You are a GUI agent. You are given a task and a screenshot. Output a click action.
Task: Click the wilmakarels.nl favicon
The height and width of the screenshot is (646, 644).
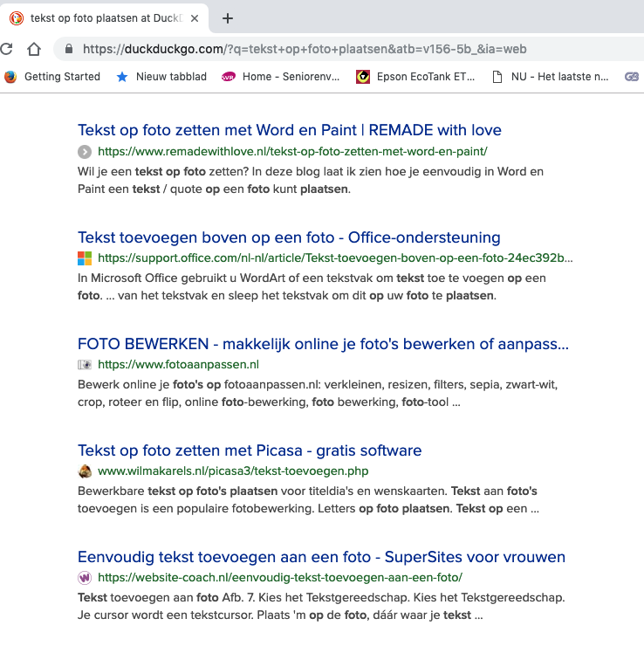pos(85,471)
